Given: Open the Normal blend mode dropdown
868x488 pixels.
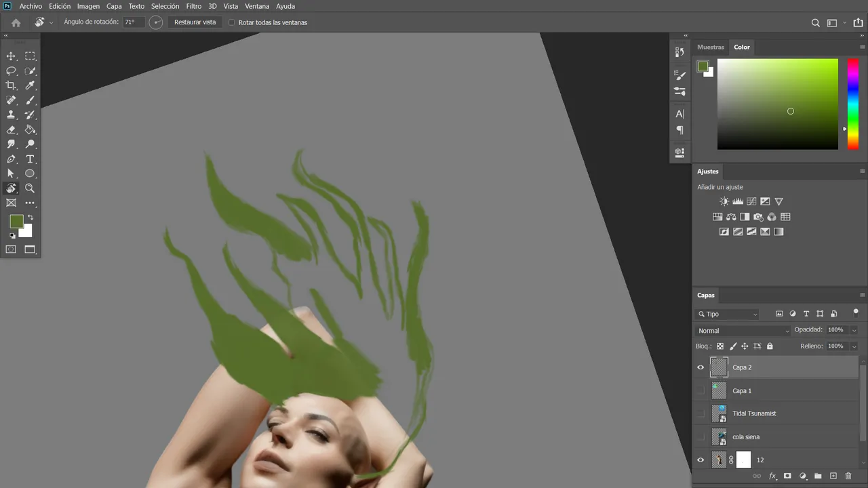Looking at the screenshot, I should click(743, 331).
